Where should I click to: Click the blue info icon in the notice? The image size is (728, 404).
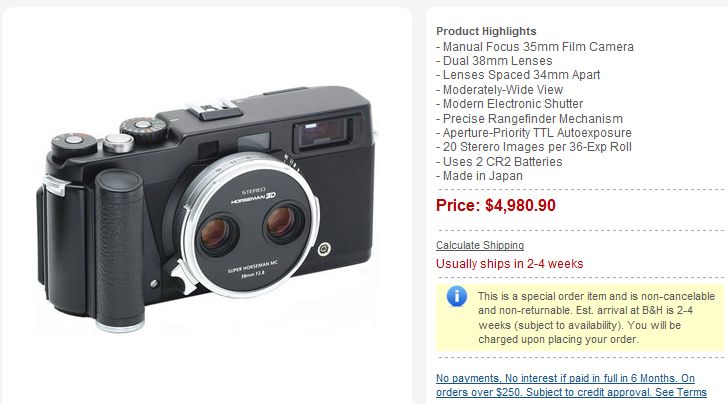(457, 296)
